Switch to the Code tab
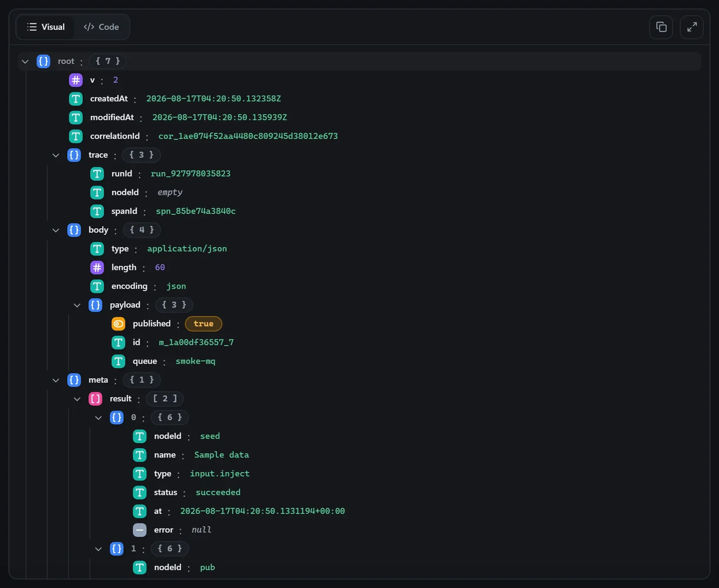Image resolution: width=719 pixels, height=588 pixels. tap(101, 27)
